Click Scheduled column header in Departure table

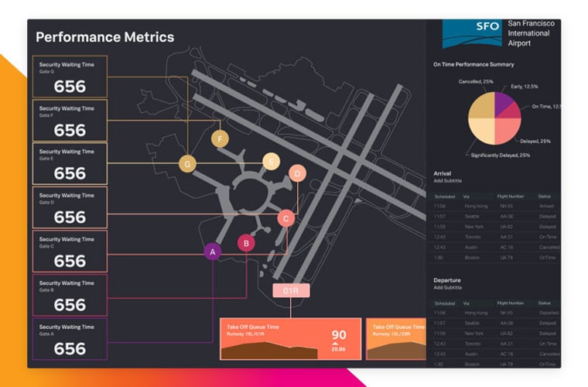445,303
